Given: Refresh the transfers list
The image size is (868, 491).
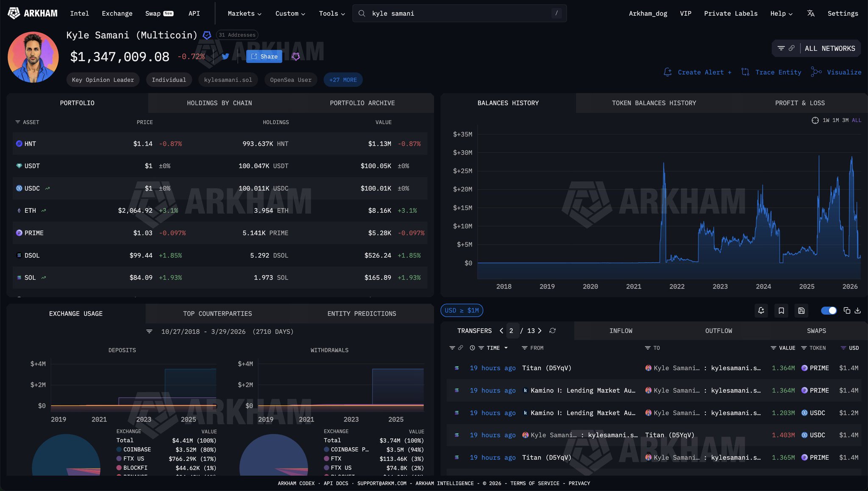Looking at the screenshot, I should 552,331.
